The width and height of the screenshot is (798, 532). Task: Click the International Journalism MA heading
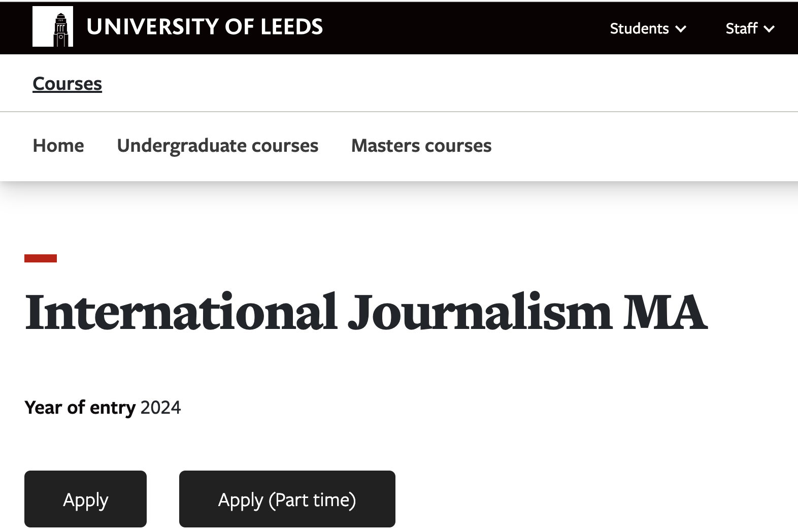(x=366, y=312)
